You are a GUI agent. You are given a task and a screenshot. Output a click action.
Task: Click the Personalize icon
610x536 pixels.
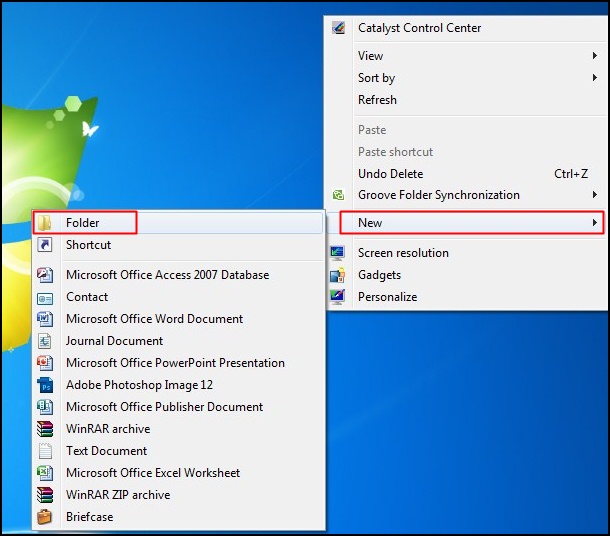pos(337,297)
